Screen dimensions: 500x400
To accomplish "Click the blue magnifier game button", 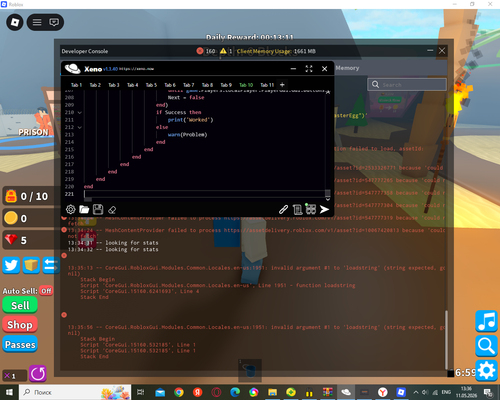I will click(x=486, y=346).
